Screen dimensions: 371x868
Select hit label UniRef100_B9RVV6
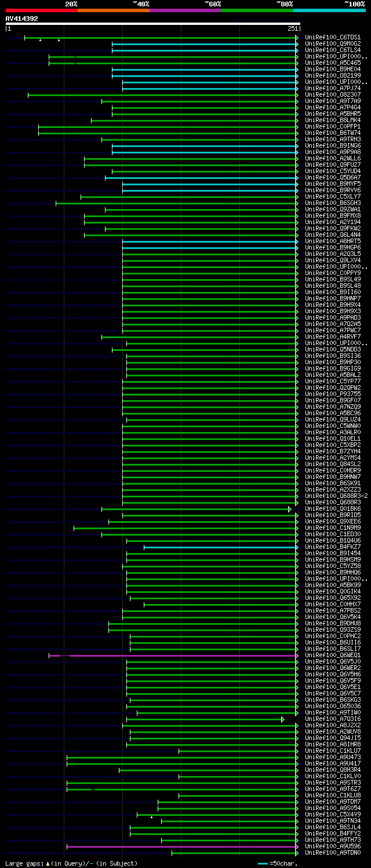333,191
